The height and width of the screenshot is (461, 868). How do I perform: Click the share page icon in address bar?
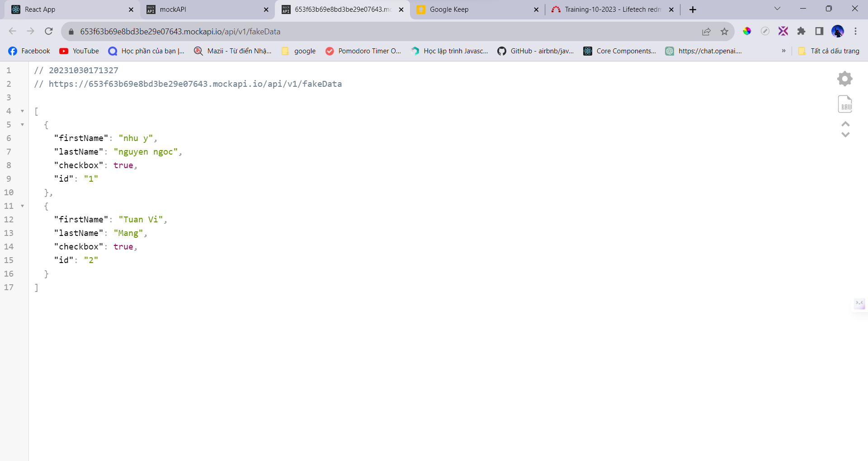tap(706, 31)
